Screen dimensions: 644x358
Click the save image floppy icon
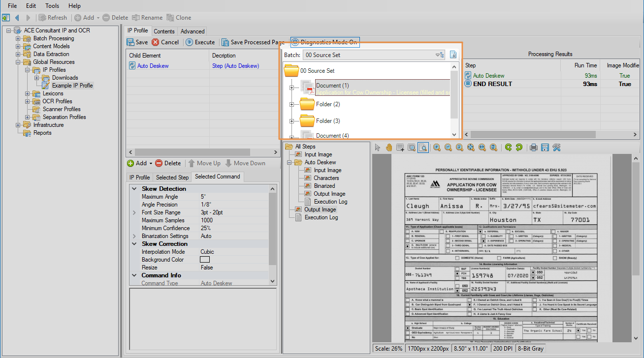coord(545,147)
